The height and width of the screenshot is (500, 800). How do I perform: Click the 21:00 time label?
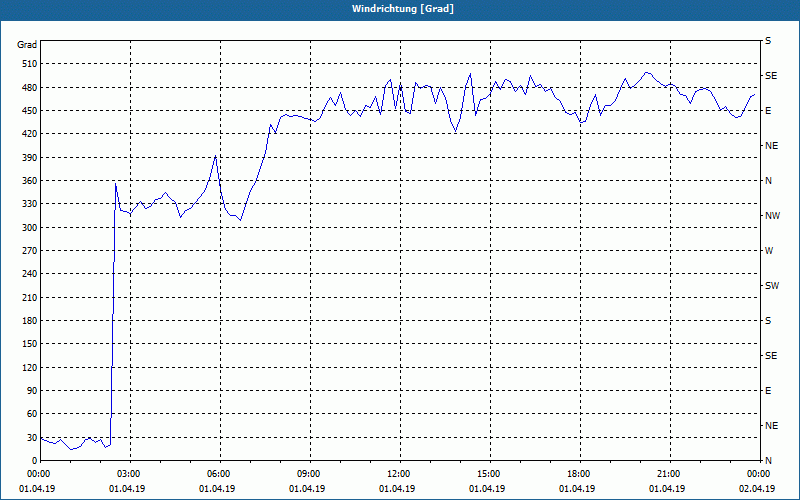[667, 474]
